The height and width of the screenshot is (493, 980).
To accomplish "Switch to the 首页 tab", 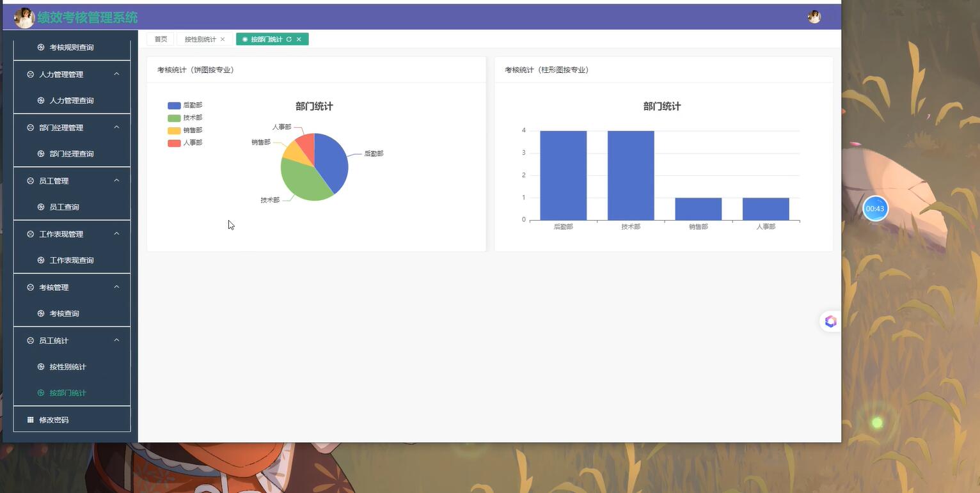I will [x=160, y=38].
